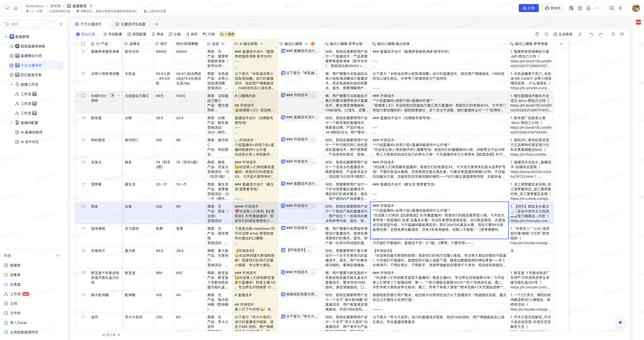Screen dimensions: 644x340
Task: Click the home icon
Action: 16,8
